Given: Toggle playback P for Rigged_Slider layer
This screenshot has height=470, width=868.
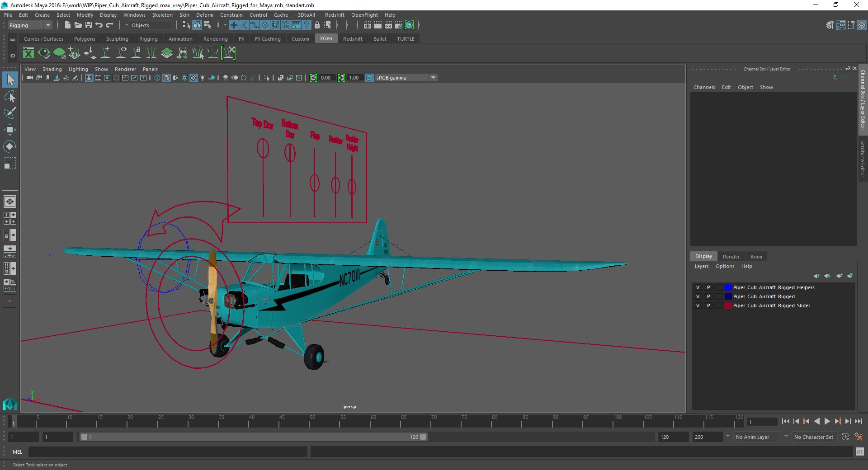Looking at the screenshot, I should pos(708,305).
